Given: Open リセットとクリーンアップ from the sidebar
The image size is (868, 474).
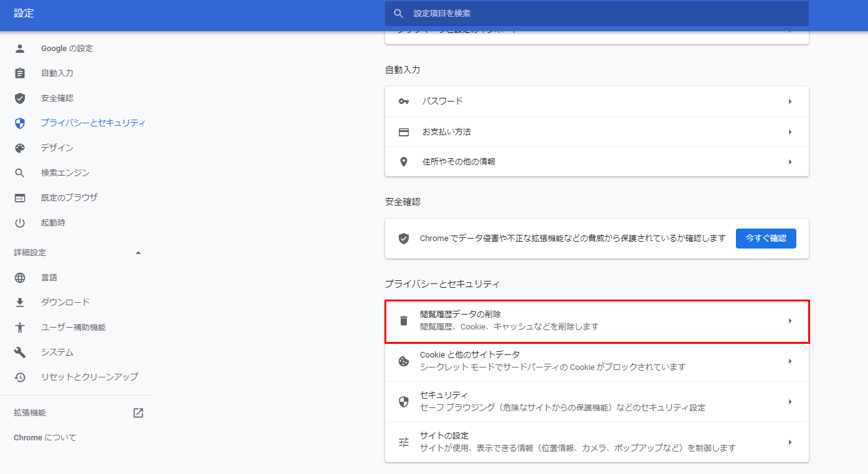Looking at the screenshot, I should (89, 377).
